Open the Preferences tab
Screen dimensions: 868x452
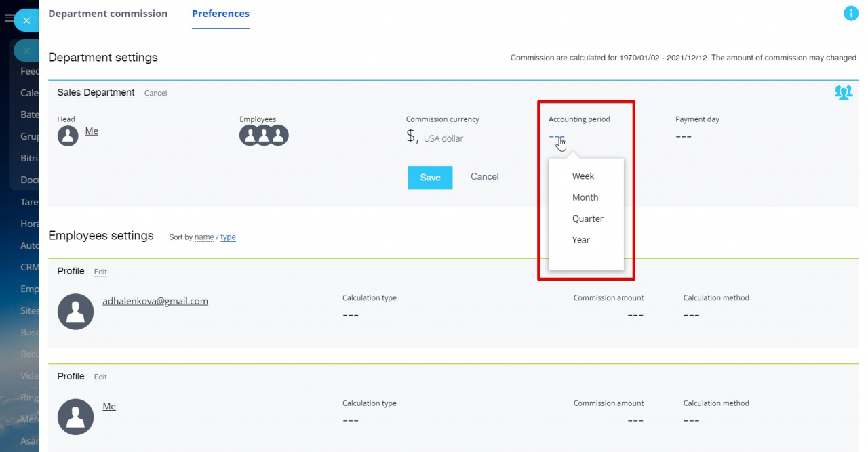(x=220, y=14)
